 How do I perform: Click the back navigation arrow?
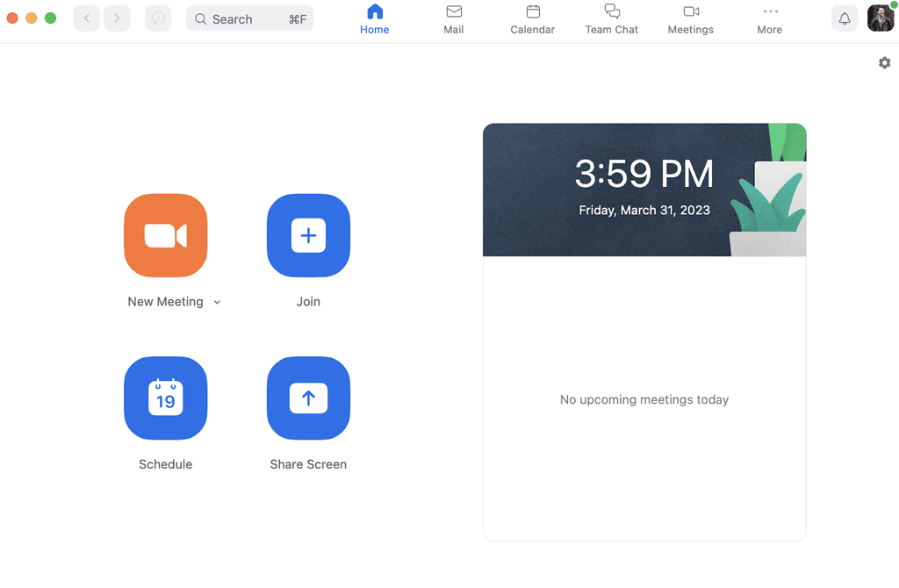85,18
